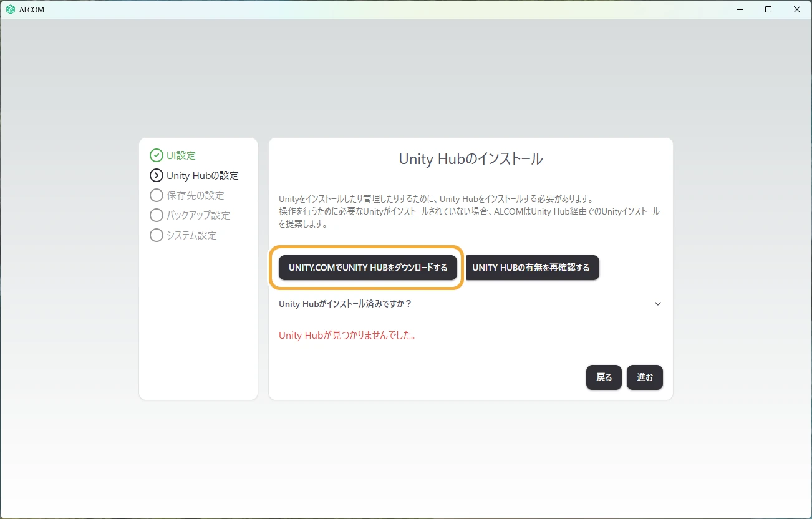This screenshot has height=519, width=812.
Task: Click the ALCOM title text
Action: point(32,10)
